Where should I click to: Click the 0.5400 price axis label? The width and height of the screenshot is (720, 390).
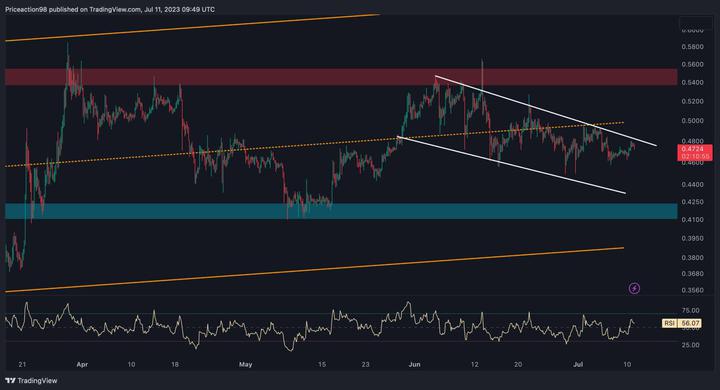(692, 83)
